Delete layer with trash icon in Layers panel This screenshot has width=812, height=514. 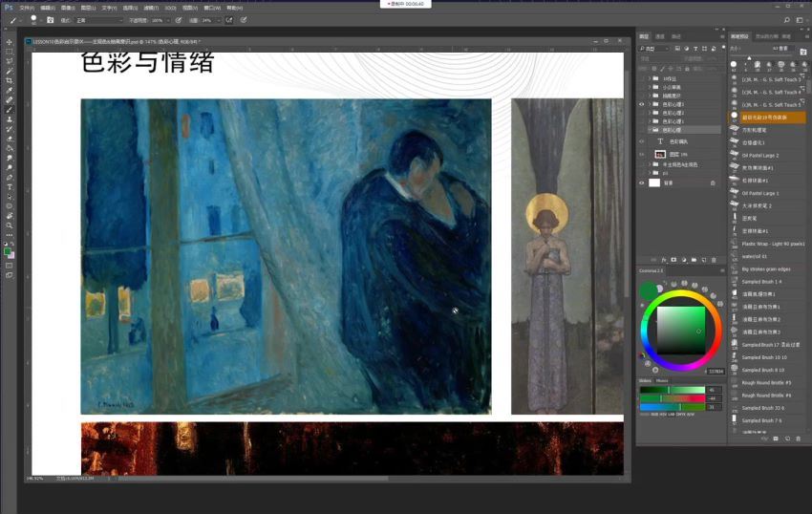tap(714, 260)
